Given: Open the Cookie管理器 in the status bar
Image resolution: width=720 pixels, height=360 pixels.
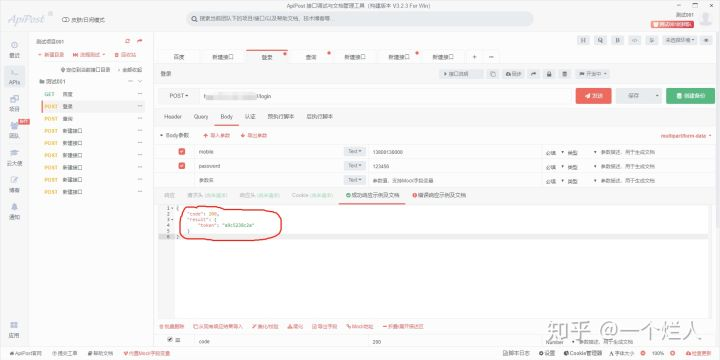Looking at the screenshot, I should 583,353.
